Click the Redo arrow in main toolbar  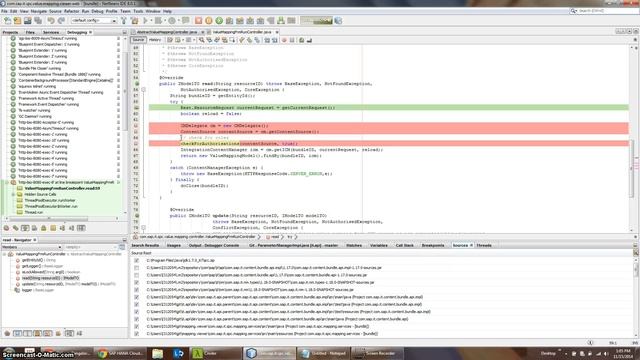pyautogui.click(x=61, y=20)
